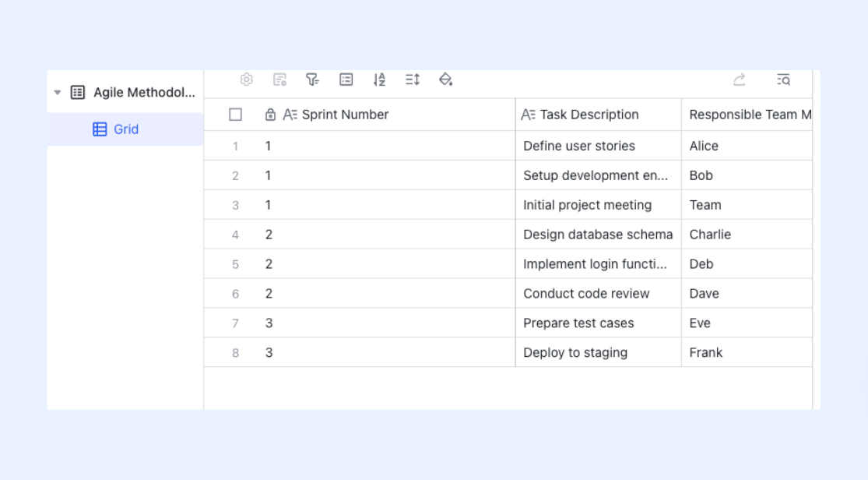Image resolution: width=868 pixels, height=480 pixels.
Task: Select the Define user stories cell
Action: 599,146
